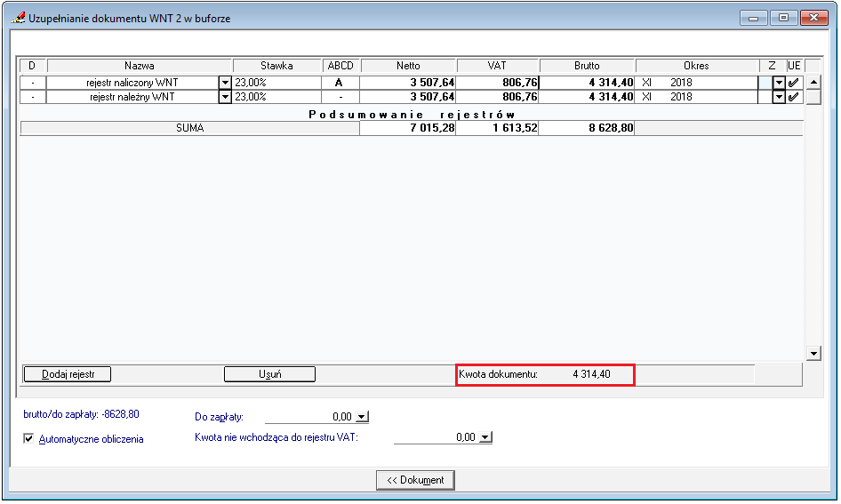The width and height of the screenshot is (841, 504).
Task: Click the D column header
Action: pyautogui.click(x=32, y=66)
